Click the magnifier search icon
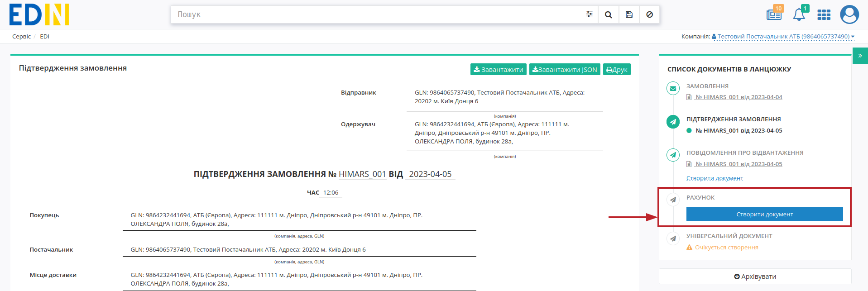The width and height of the screenshot is (868, 291). (x=609, y=14)
